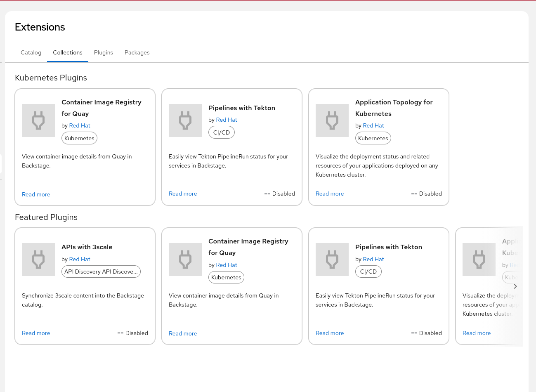The height and width of the screenshot is (392, 536).
Task: Open the Plugins tab
Action: [104, 52]
